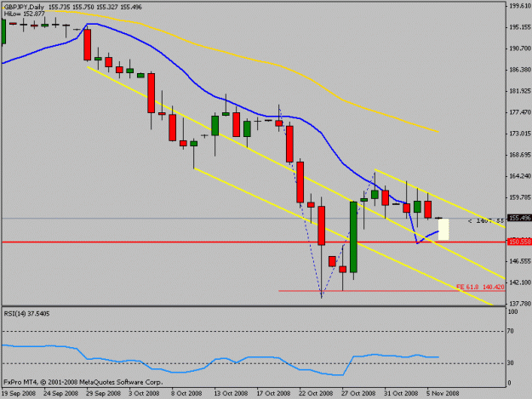The height and width of the screenshot is (399, 532).
Task: Click the 146.555 price axis value
Action: click(x=520, y=261)
